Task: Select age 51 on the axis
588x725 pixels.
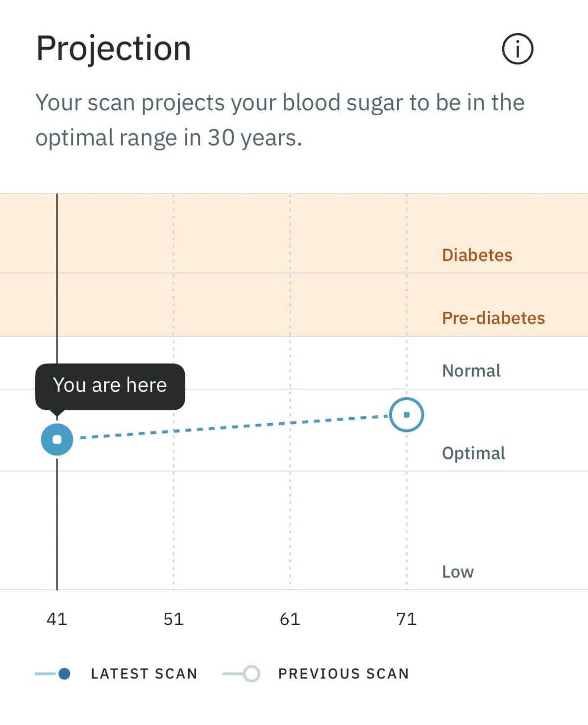Action: 173,619
